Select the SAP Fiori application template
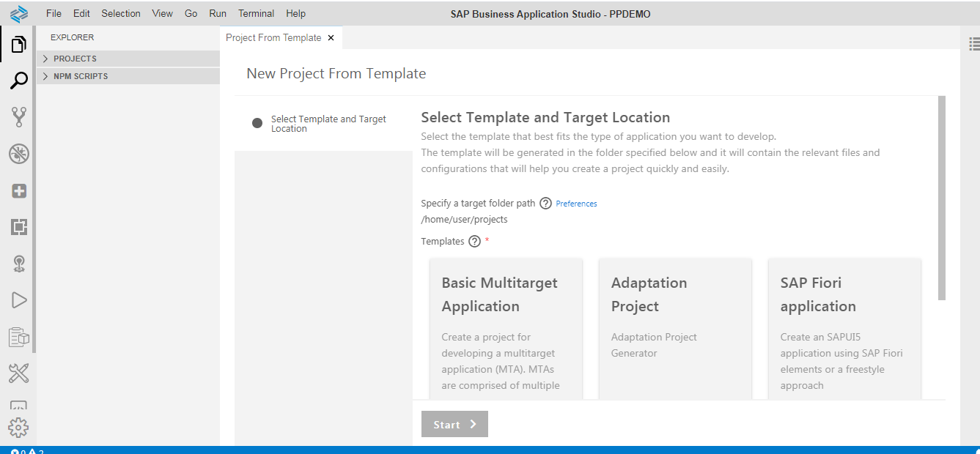 click(x=844, y=330)
